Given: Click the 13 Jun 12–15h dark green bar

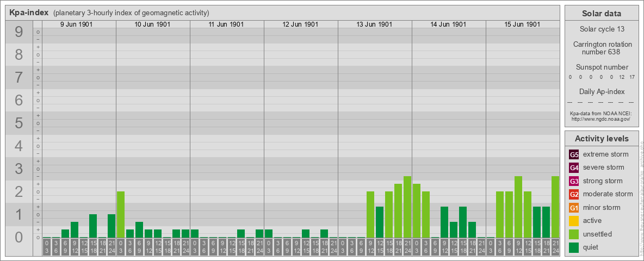Looking at the screenshot, I should click(x=380, y=222).
